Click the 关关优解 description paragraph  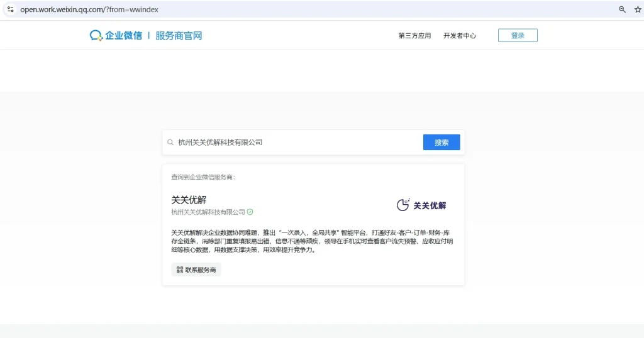click(x=312, y=241)
